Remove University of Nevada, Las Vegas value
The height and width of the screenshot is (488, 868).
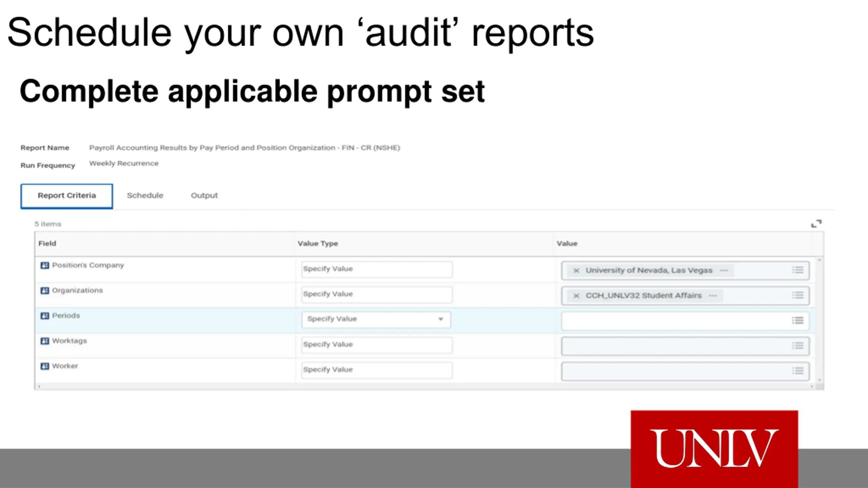pyautogui.click(x=576, y=270)
